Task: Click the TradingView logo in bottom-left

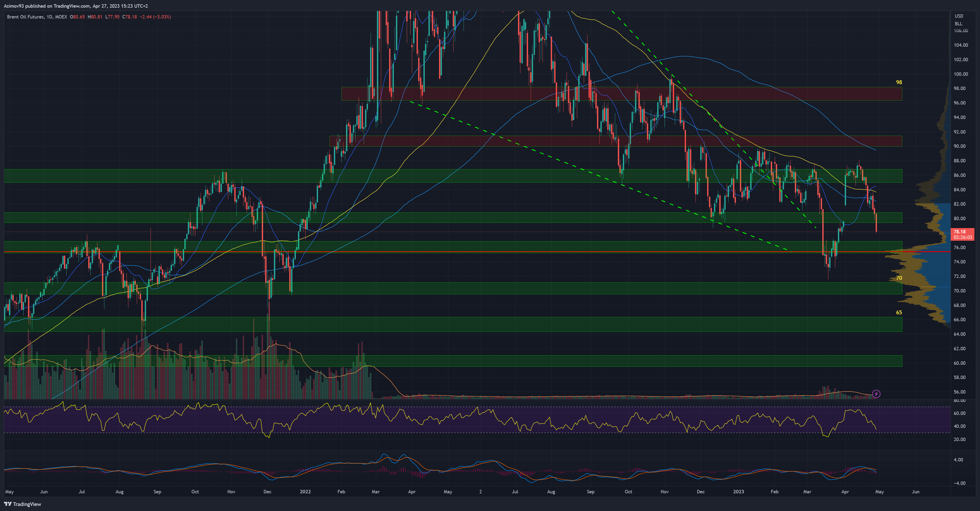Action: click(22, 504)
